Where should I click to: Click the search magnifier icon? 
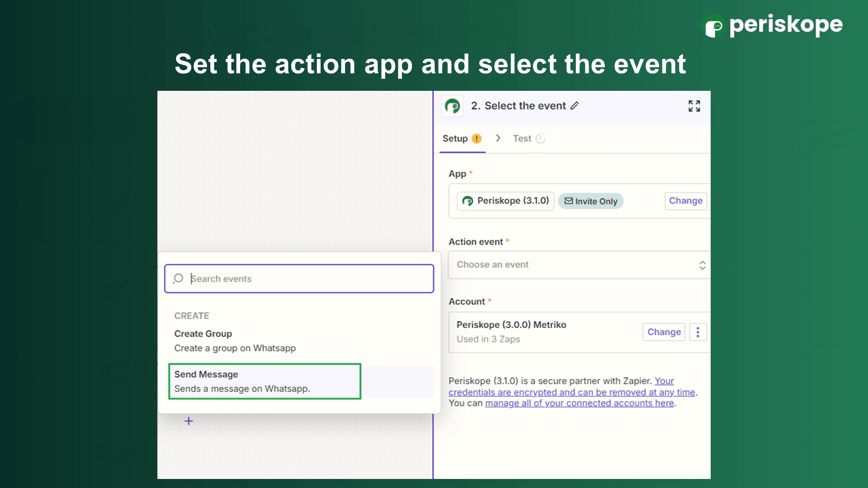(x=178, y=278)
